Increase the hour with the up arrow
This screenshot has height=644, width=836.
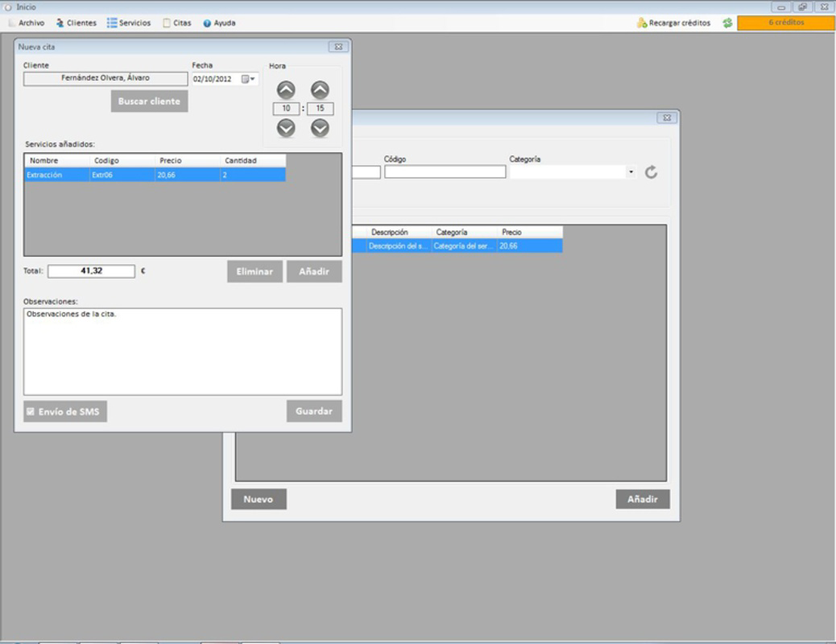coord(286,89)
